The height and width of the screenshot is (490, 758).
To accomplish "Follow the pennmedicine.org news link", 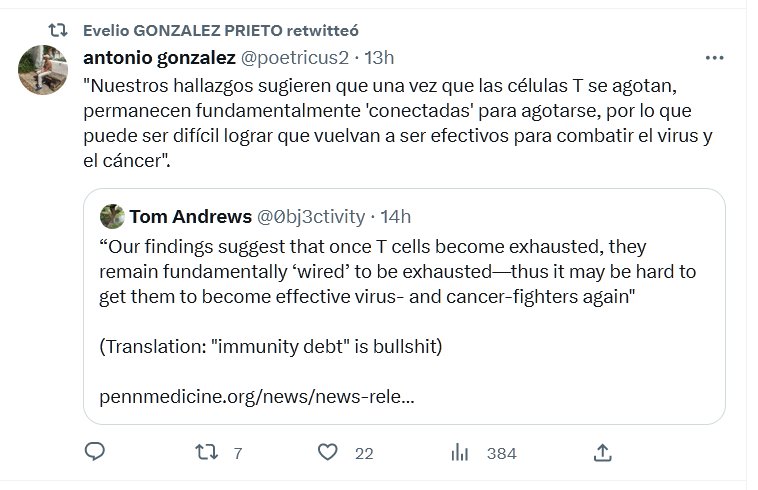I will 257,396.
